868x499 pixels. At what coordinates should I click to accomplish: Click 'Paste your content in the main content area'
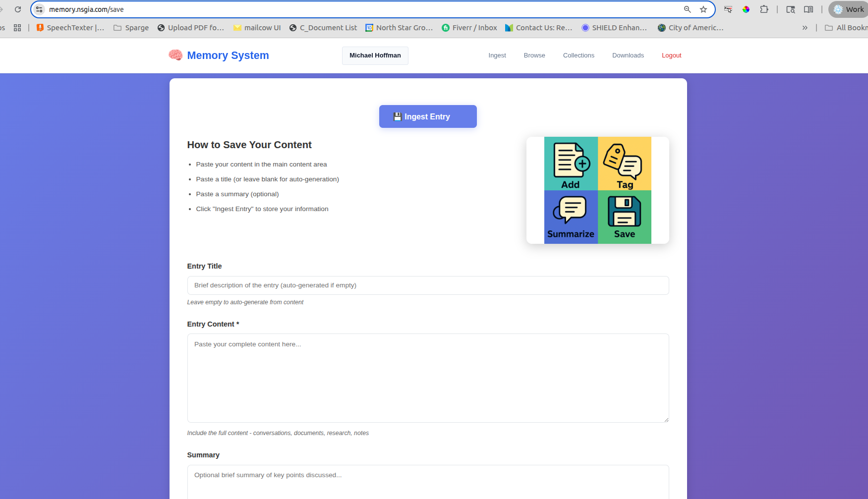[x=261, y=165]
